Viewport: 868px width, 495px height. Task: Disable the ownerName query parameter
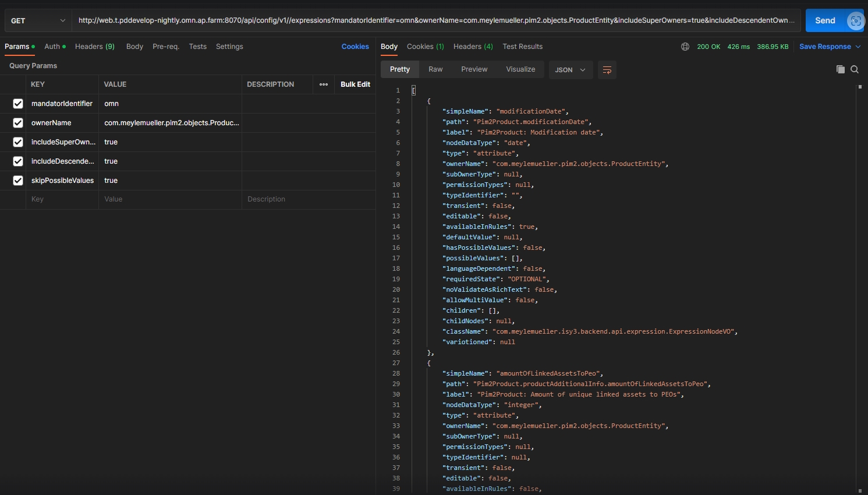click(18, 123)
